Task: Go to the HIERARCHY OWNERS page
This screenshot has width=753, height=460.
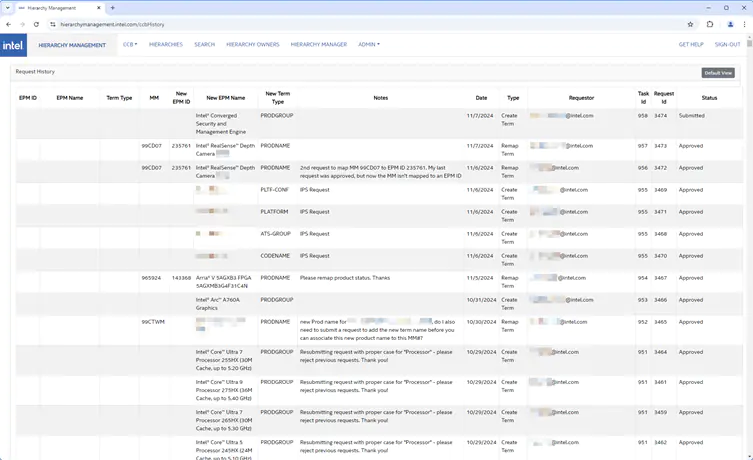Action: [252, 44]
